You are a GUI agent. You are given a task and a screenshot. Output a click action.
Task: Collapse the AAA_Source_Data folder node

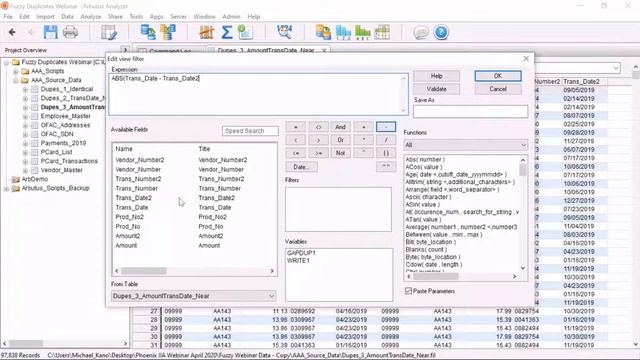point(16,80)
